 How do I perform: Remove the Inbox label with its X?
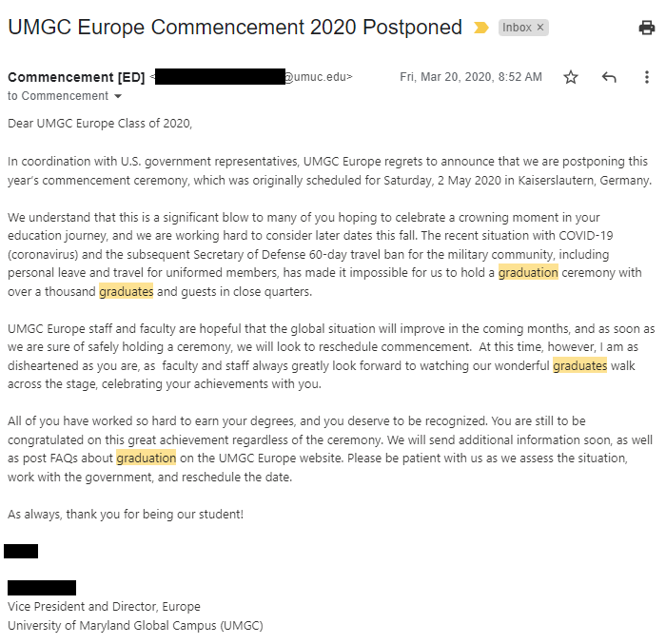coord(540,28)
